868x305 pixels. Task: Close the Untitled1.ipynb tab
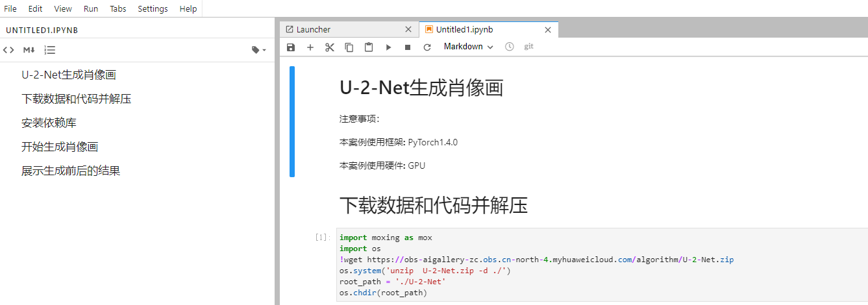click(547, 30)
